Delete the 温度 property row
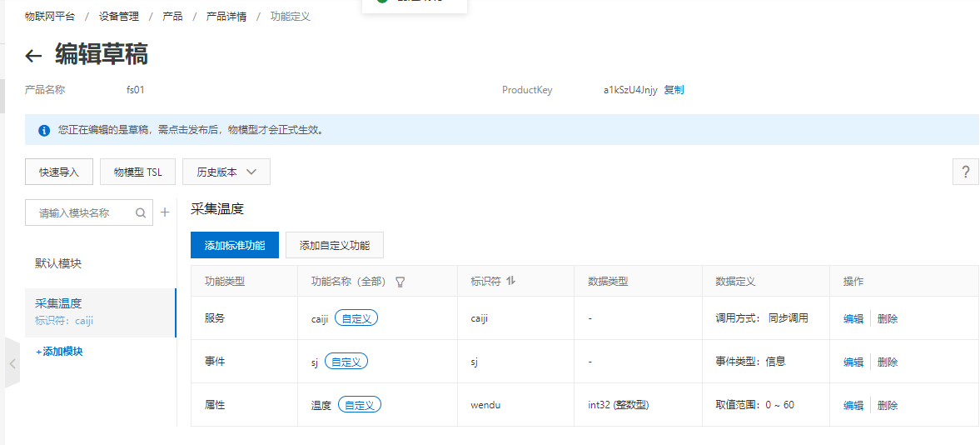980x445 pixels. (x=888, y=405)
